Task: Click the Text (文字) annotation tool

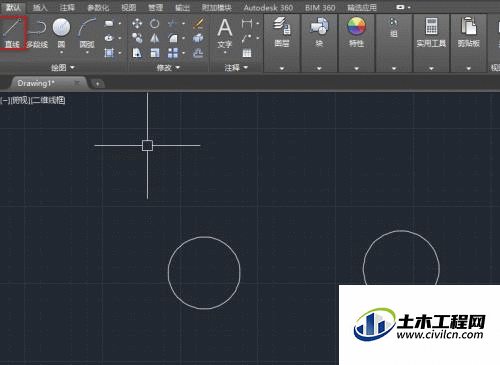Action: point(225,33)
